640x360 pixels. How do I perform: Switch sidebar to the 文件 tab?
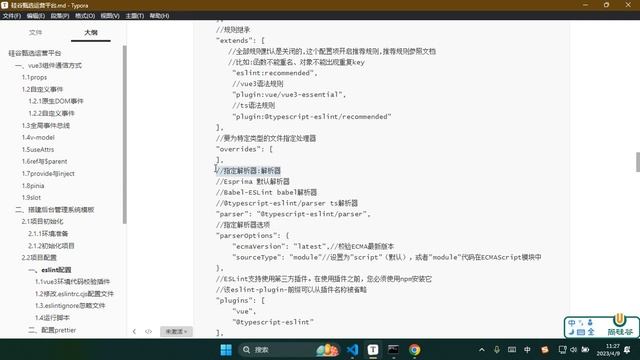click(36, 32)
